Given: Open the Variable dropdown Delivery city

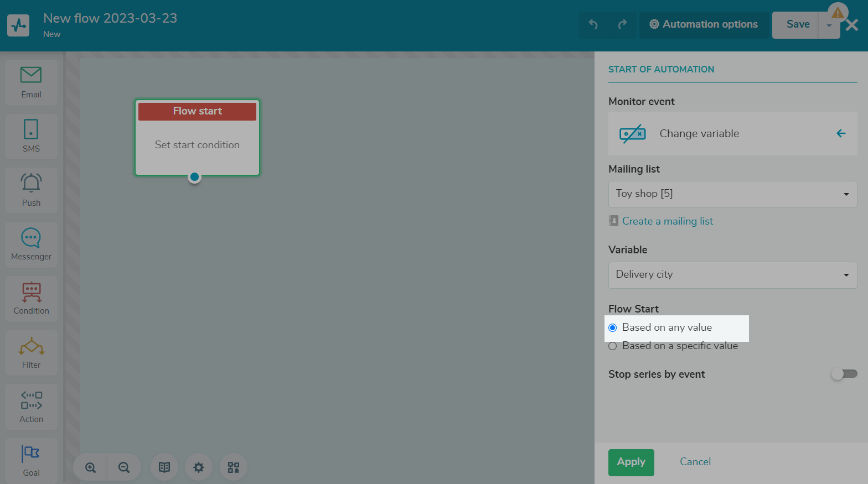Looking at the screenshot, I should pyautogui.click(x=732, y=275).
